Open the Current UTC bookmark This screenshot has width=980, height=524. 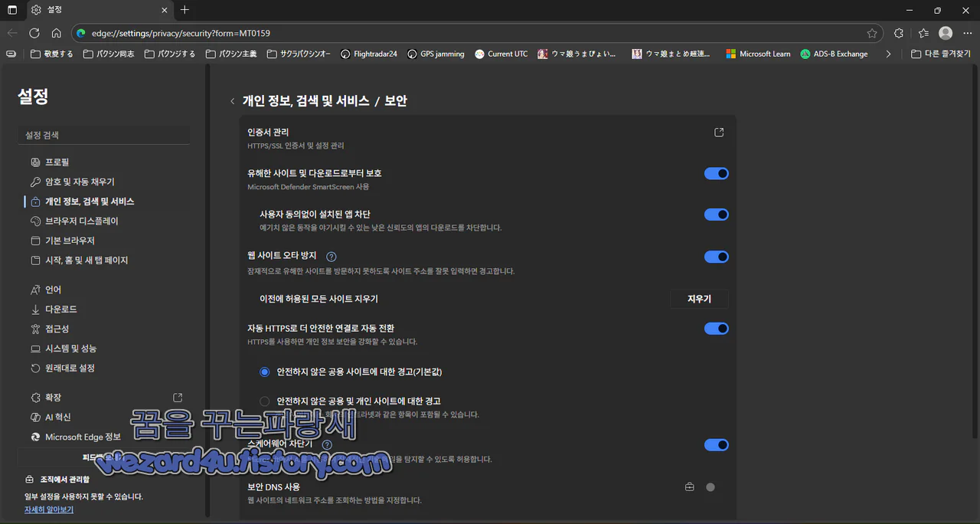tap(501, 54)
